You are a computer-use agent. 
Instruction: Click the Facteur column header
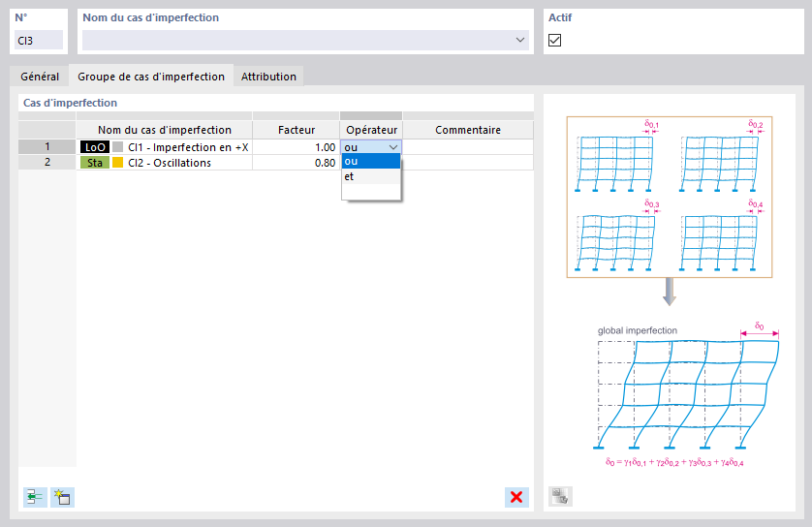point(297,130)
